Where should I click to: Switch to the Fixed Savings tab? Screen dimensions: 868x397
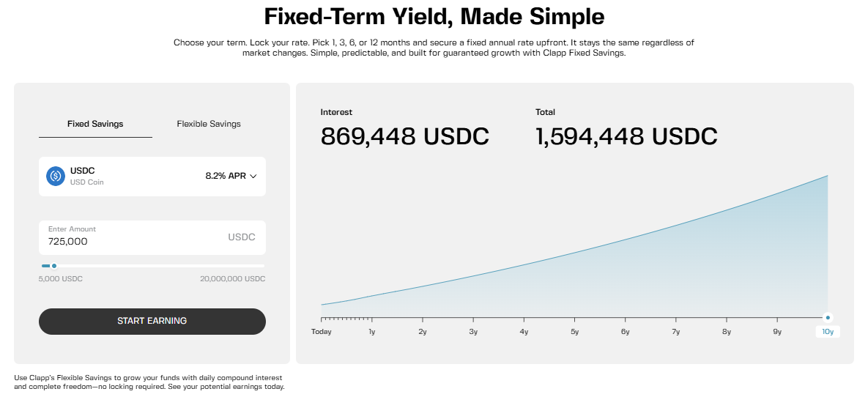coord(95,124)
